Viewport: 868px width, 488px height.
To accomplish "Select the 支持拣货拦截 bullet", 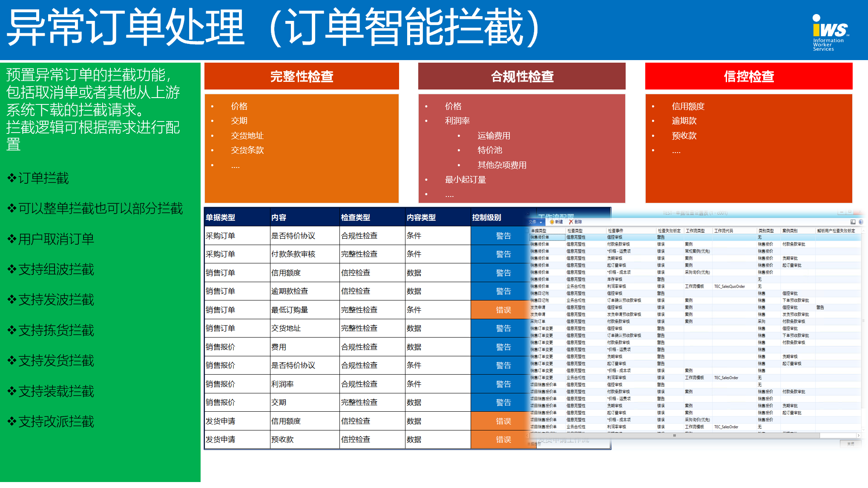I will point(51,330).
